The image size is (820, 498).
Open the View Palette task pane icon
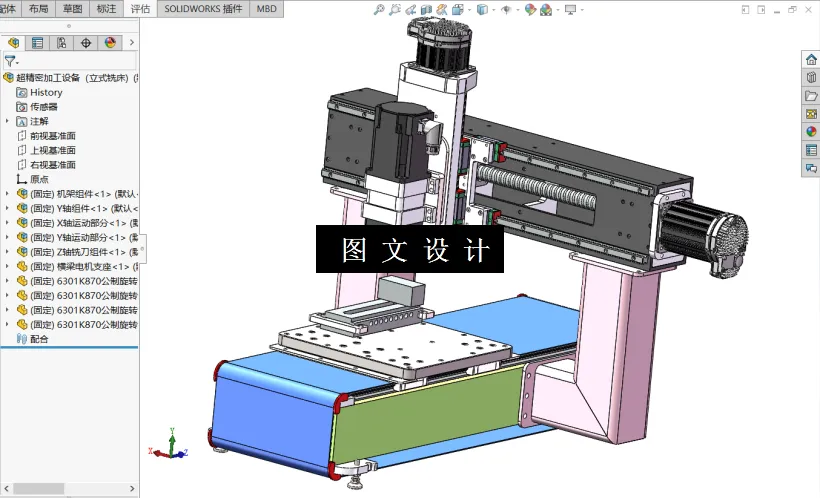pos(811,114)
